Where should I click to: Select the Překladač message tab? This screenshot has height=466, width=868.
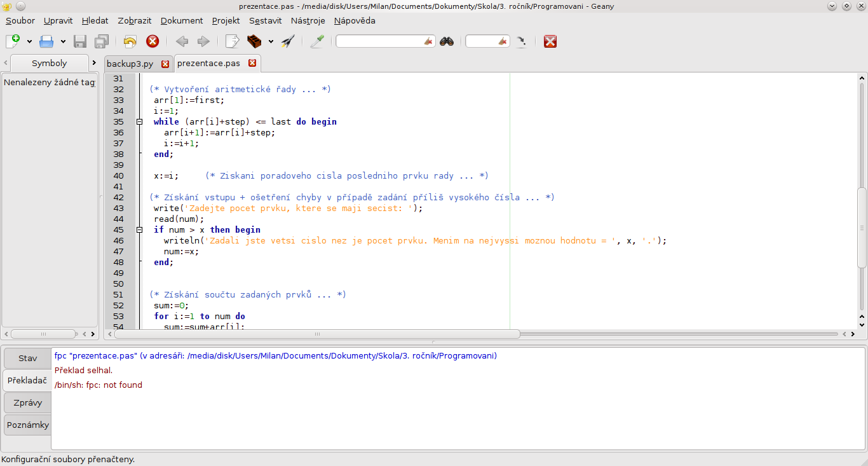pos(27,380)
